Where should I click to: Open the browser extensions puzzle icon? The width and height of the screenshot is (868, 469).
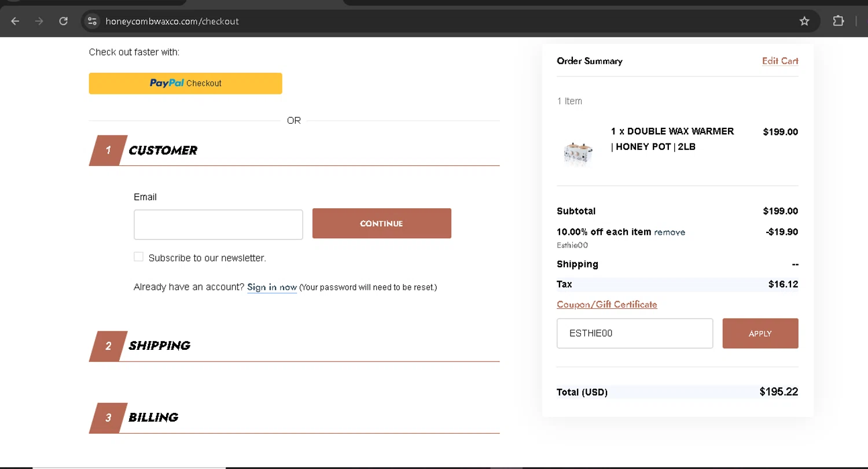point(838,21)
